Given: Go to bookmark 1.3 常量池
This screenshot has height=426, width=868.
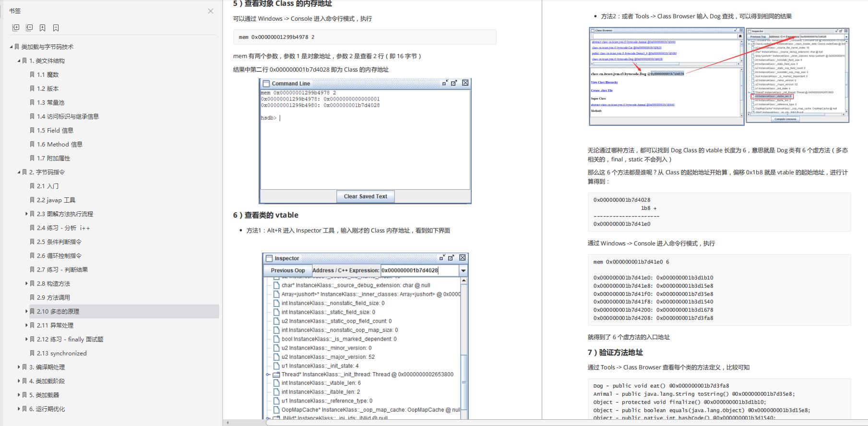Looking at the screenshot, I should (50, 103).
